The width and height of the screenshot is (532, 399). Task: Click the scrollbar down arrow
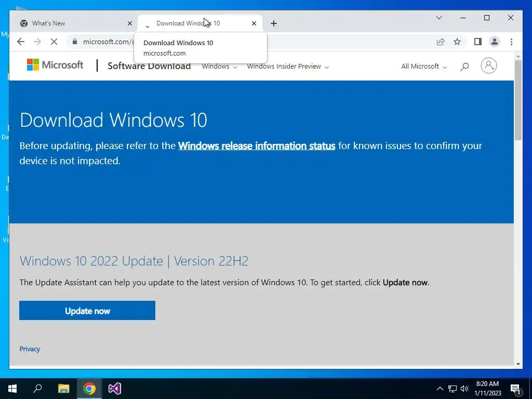coord(518,364)
